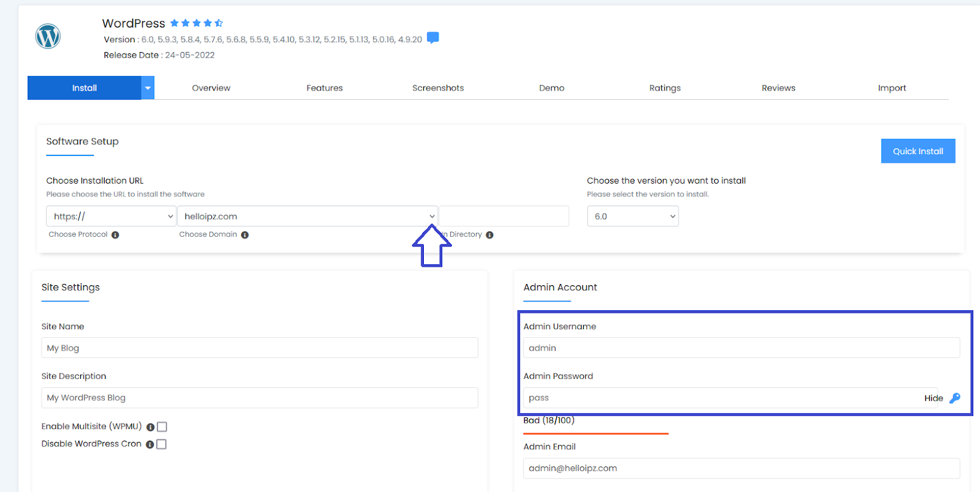This screenshot has height=492, width=980.
Task: Go to the Features tab
Action: [x=325, y=88]
